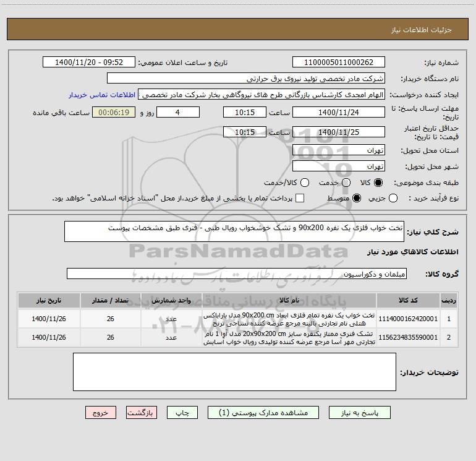Screen dimensions: 476x461
Task: Click تعداد / مقدار column header
Action: [110, 300]
